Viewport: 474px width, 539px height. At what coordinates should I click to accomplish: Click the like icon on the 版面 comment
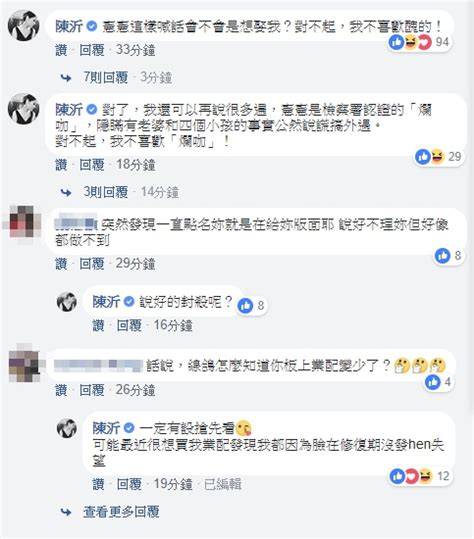442,255
